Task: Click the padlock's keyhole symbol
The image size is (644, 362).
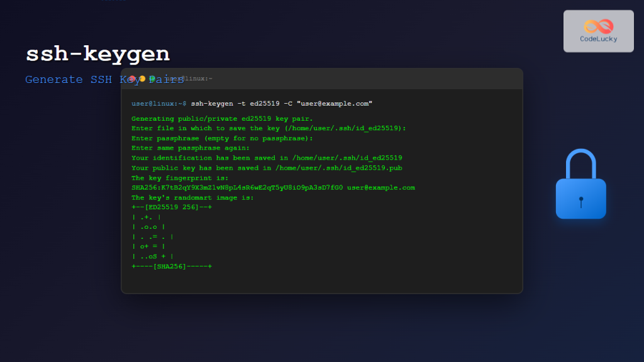Action: 580,201
